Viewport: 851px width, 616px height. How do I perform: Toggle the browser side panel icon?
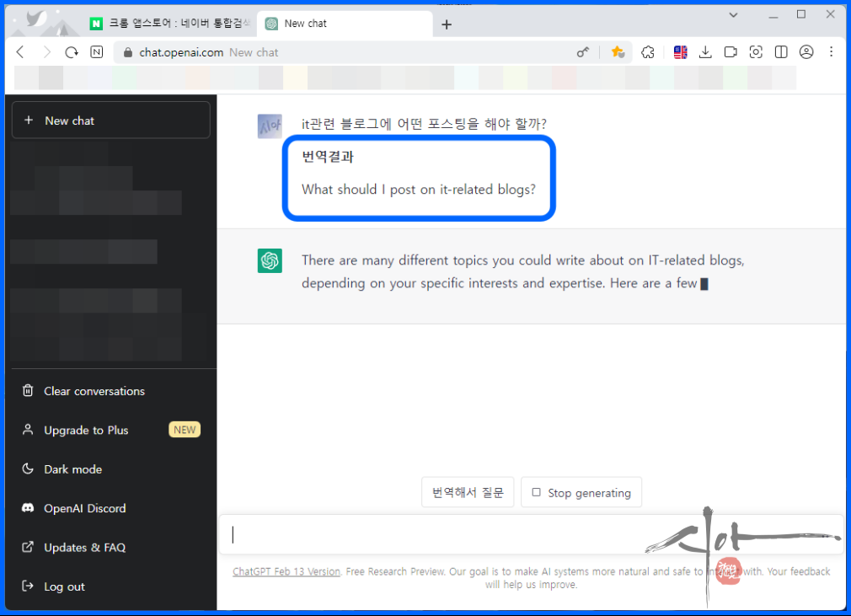[781, 52]
